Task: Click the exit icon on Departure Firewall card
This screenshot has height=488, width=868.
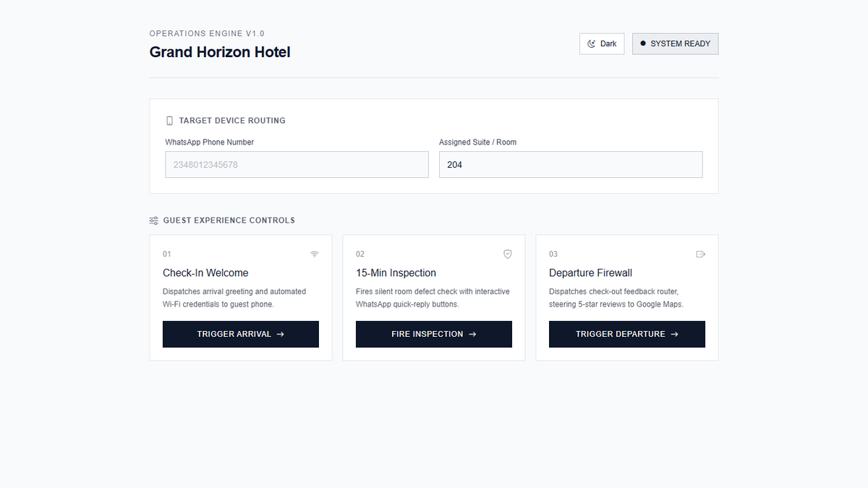Action: [x=700, y=254]
